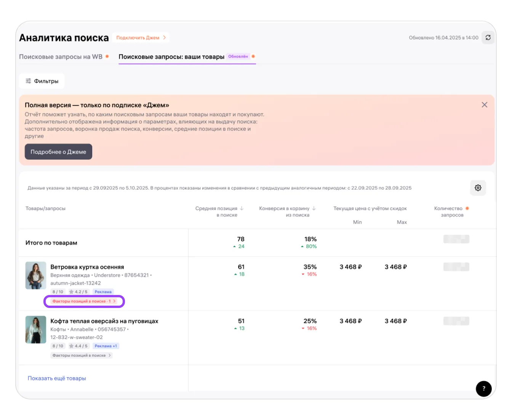Expand Факторы позиций for Кофта теплая
The image size is (512, 420).
[82, 356]
